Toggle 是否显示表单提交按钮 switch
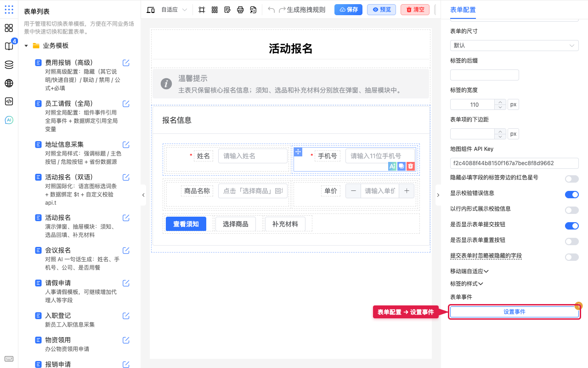The height and width of the screenshot is (368, 588). (x=572, y=226)
